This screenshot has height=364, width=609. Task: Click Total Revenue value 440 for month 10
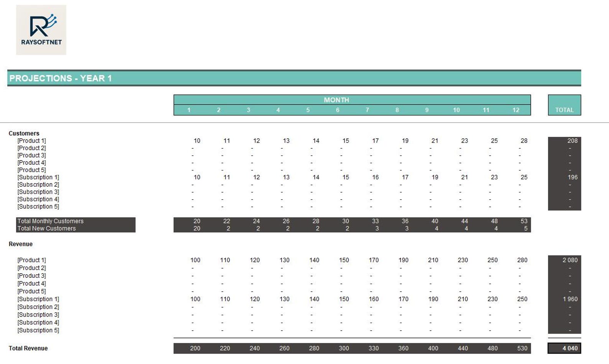pyautogui.click(x=463, y=348)
